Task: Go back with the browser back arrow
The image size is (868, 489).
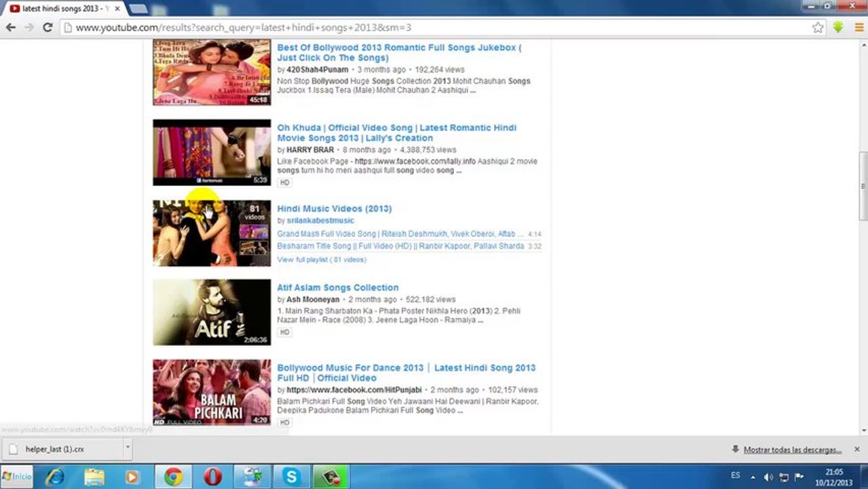Action: (11, 28)
